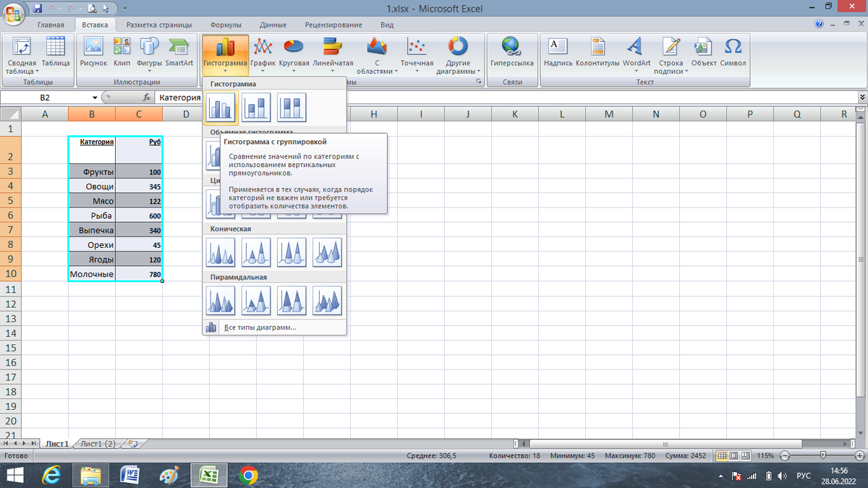
Task: Add a Гиперссылка link
Action: click(x=511, y=52)
